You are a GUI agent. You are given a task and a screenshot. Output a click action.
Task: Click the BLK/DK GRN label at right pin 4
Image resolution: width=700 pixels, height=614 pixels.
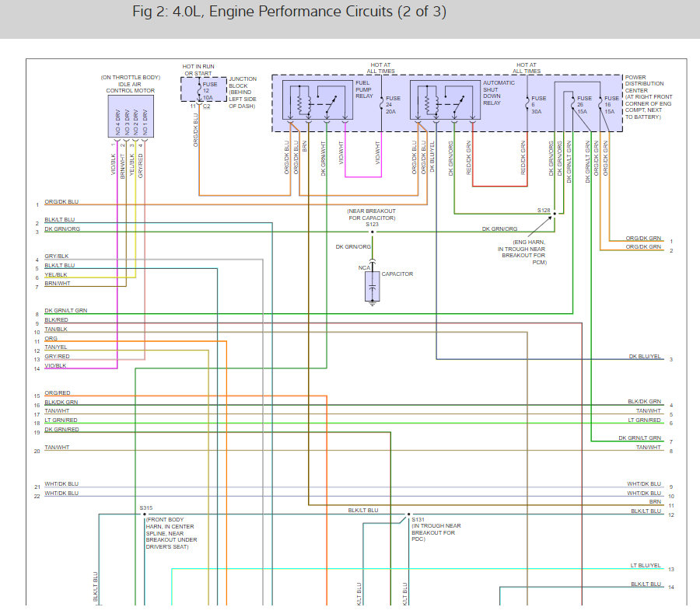coord(644,402)
